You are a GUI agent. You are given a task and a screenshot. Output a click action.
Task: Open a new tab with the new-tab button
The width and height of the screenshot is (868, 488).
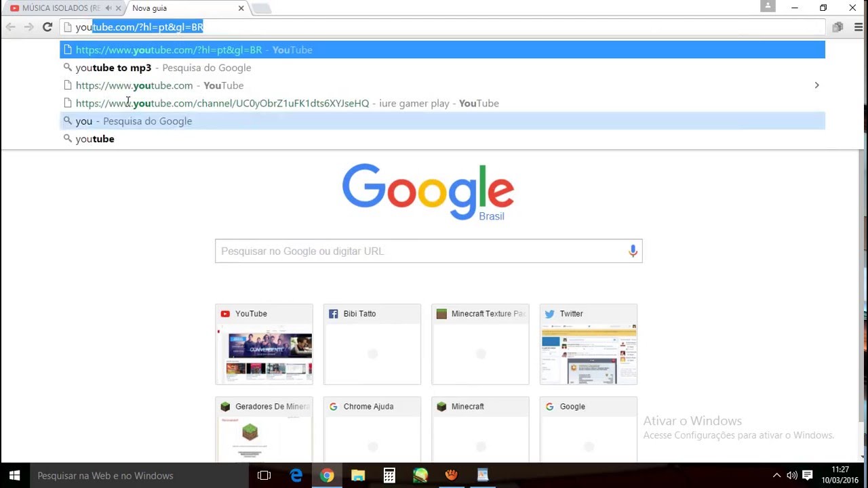point(261,8)
